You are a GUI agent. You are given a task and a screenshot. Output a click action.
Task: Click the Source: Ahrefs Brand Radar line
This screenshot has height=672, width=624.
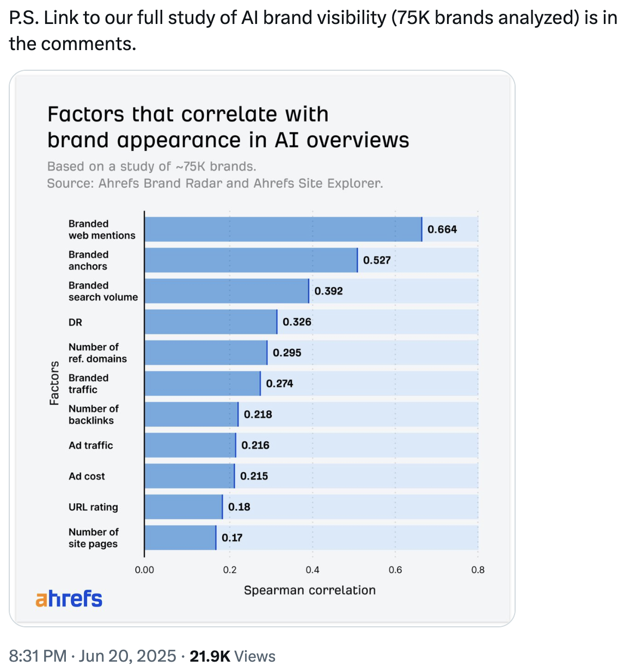(215, 184)
